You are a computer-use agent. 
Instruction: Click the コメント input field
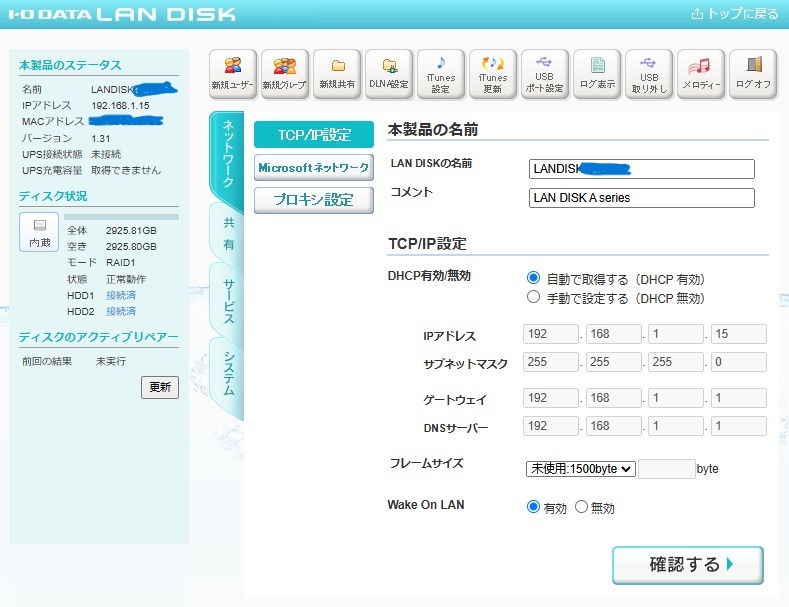click(642, 198)
